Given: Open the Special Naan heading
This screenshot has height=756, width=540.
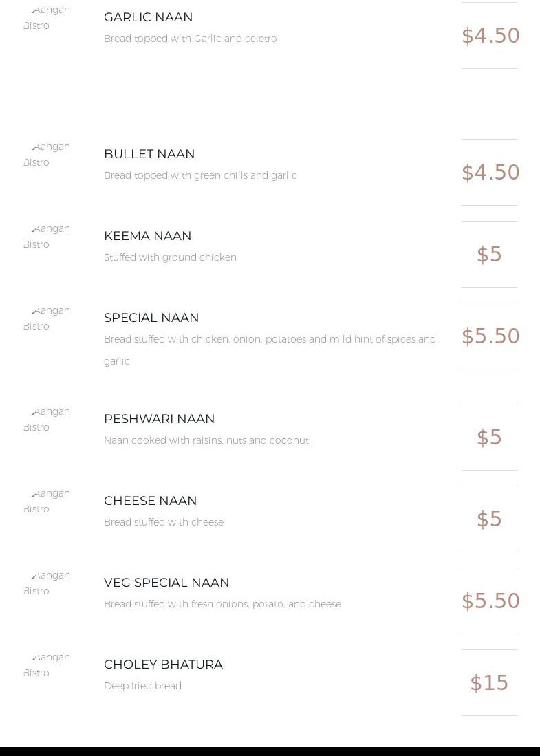Looking at the screenshot, I should pos(151,318).
